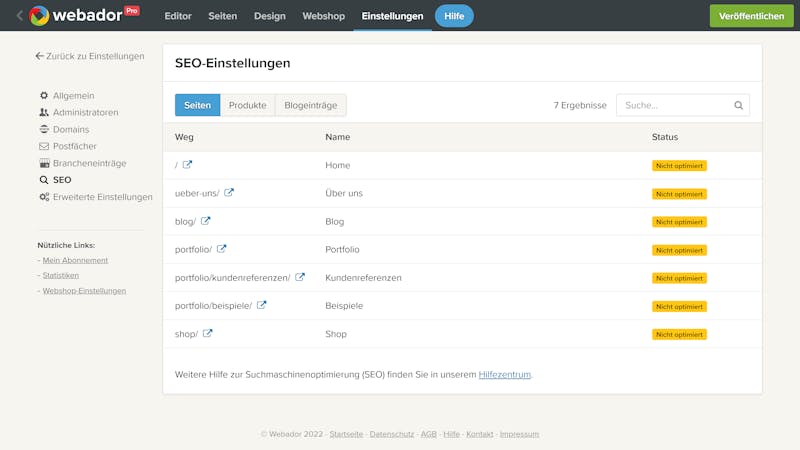Click the Webador logo icon
This screenshot has width=800, height=450.
(x=39, y=15)
